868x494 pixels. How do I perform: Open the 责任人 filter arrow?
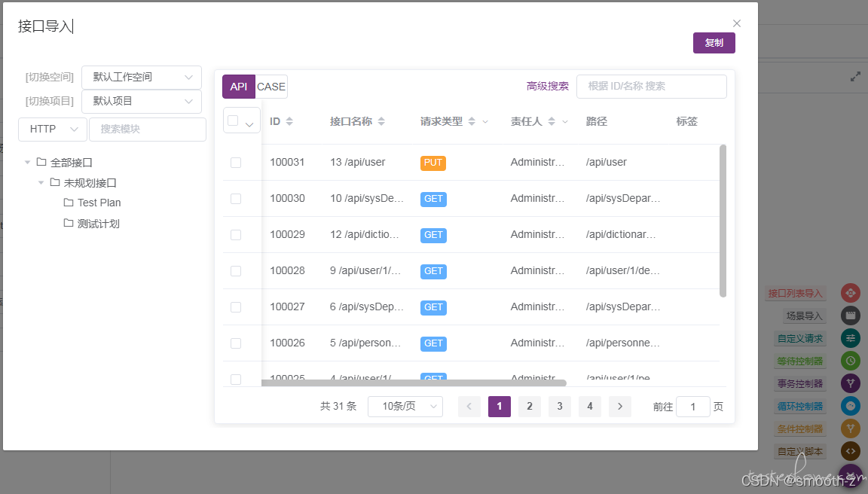click(565, 122)
